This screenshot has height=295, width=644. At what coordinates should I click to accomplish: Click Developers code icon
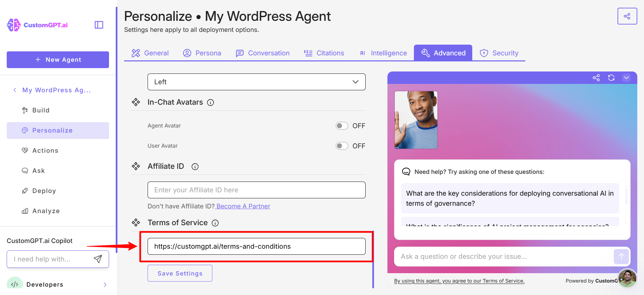pos(15,284)
